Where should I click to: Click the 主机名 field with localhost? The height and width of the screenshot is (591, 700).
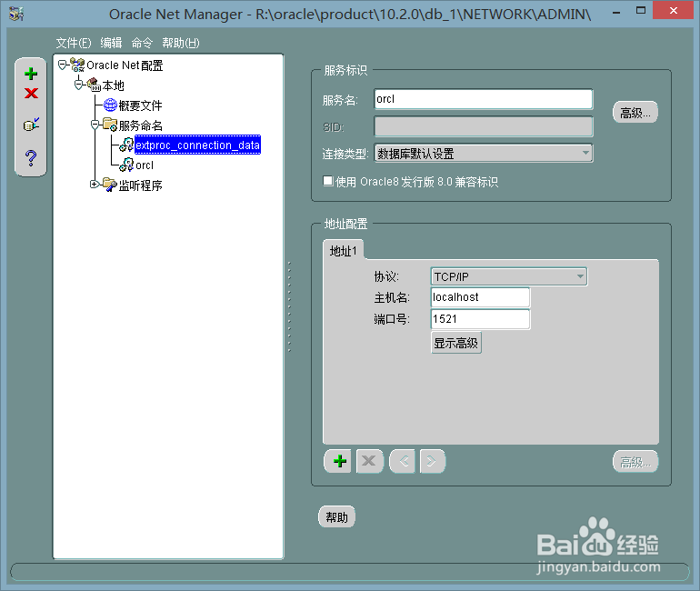click(480, 297)
